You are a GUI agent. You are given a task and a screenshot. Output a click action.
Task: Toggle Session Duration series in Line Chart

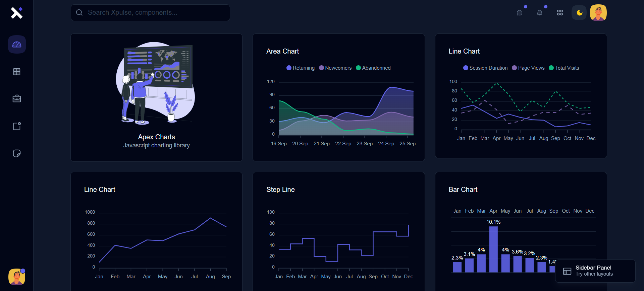pyautogui.click(x=485, y=68)
